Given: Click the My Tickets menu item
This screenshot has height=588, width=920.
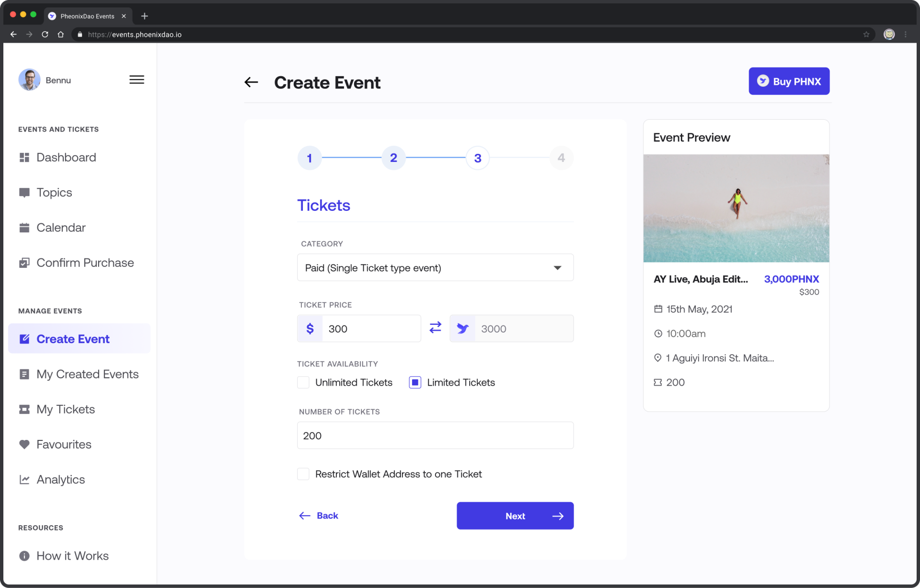Looking at the screenshot, I should coord(66,408).
